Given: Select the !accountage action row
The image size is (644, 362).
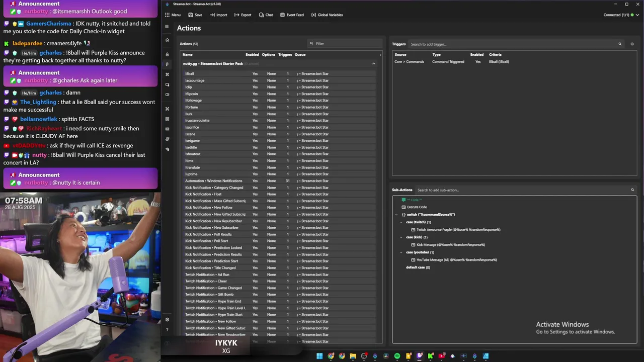Looking at the screenshot, I should click(279, 80).
